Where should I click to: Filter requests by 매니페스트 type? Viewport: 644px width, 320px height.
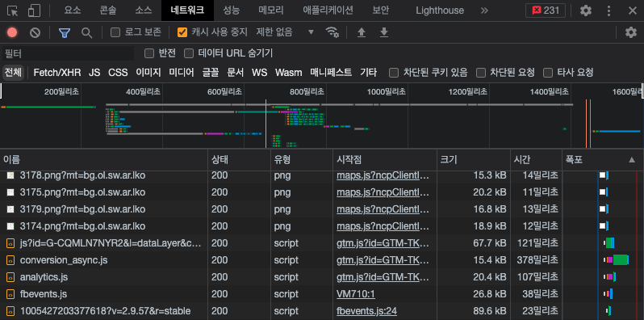click(331, 73)
